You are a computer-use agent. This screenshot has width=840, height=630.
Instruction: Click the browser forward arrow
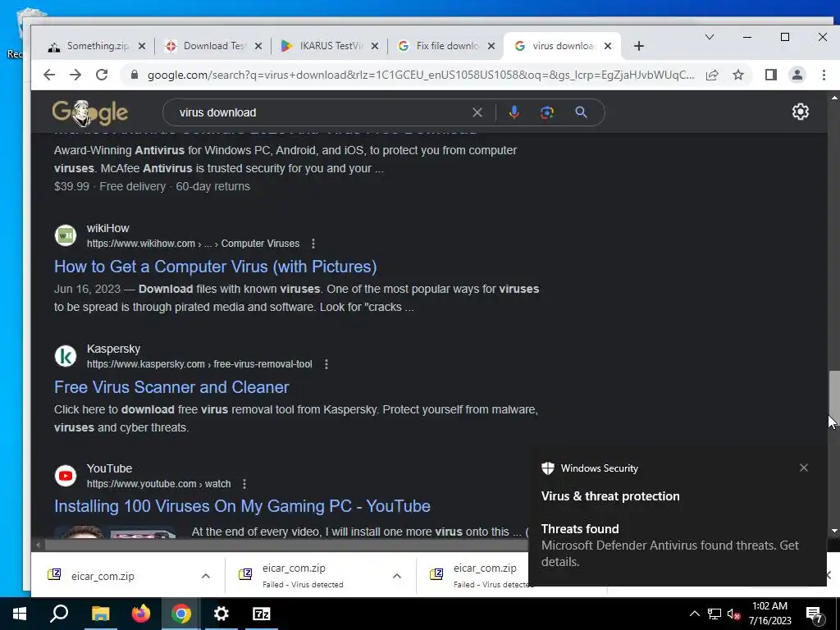click(x=75, y=75)
